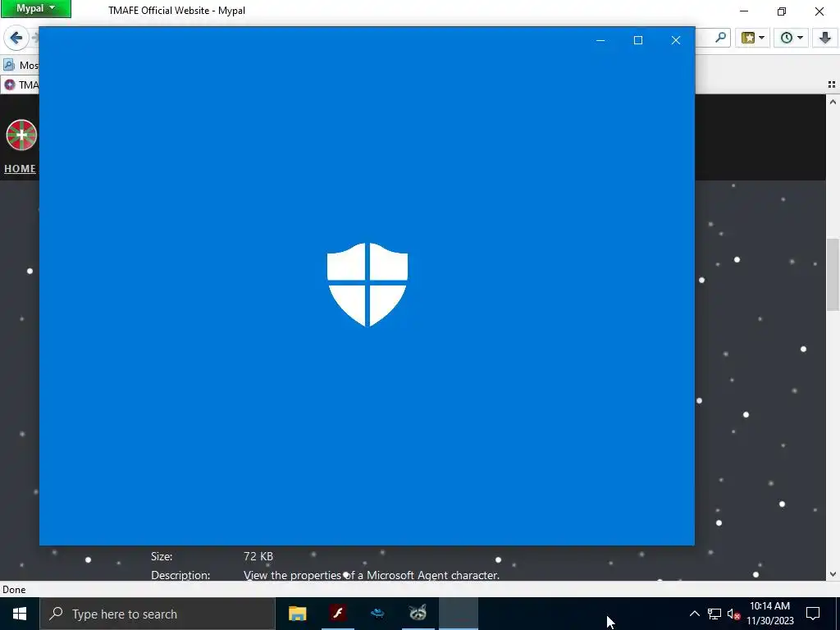Go back with Mypal's back arrow
Viewport: 840px width, 630px height.
point(16,38)
